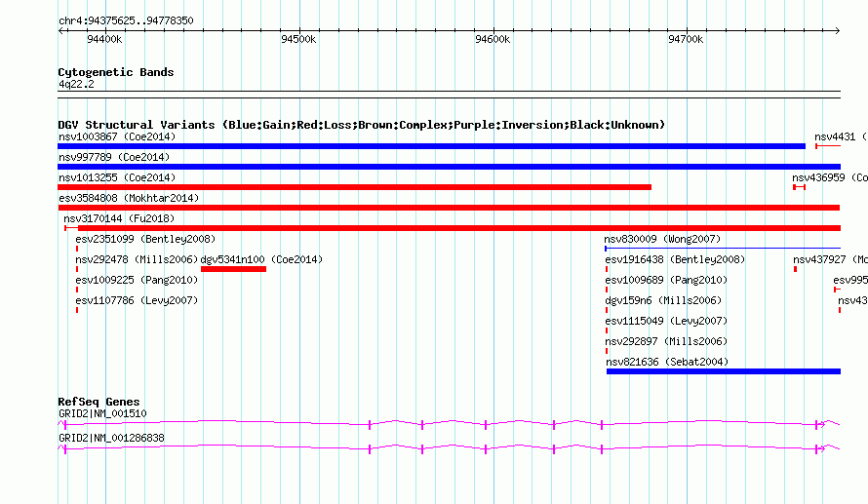Open variant nsv1003867 (Coe2014) label
Screen dimensions: 868x504
(117, 136)
